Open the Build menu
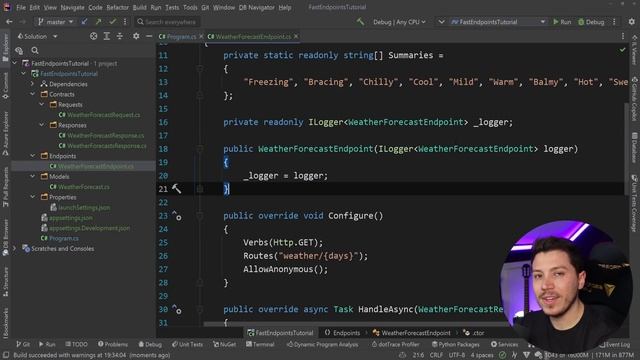Image resolution: width=640 pixels, height=360 pixels. (x=140, y=7)
